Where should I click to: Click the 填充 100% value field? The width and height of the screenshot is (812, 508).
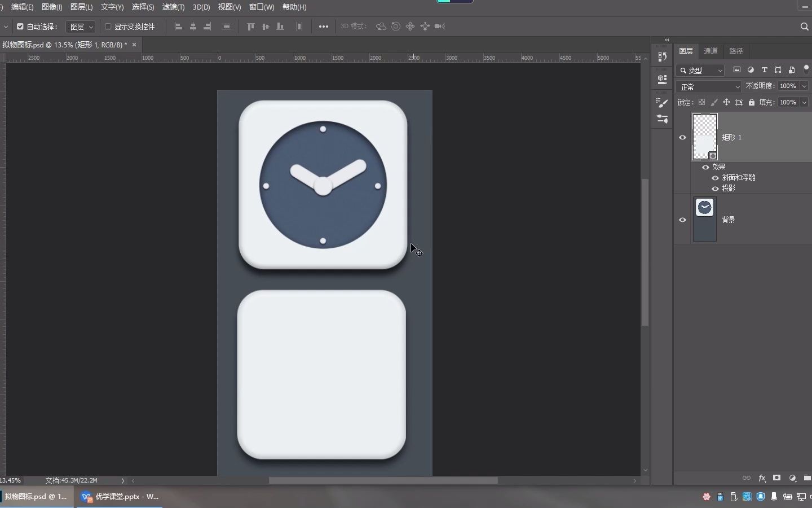point(788,102)
